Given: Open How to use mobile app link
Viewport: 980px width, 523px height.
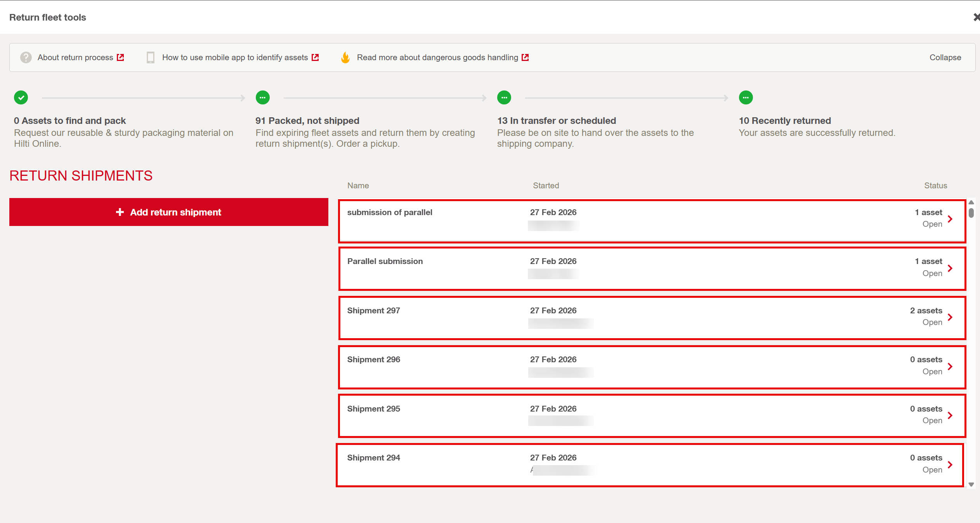Looking at the screenshot, I should tap(235, 57).
